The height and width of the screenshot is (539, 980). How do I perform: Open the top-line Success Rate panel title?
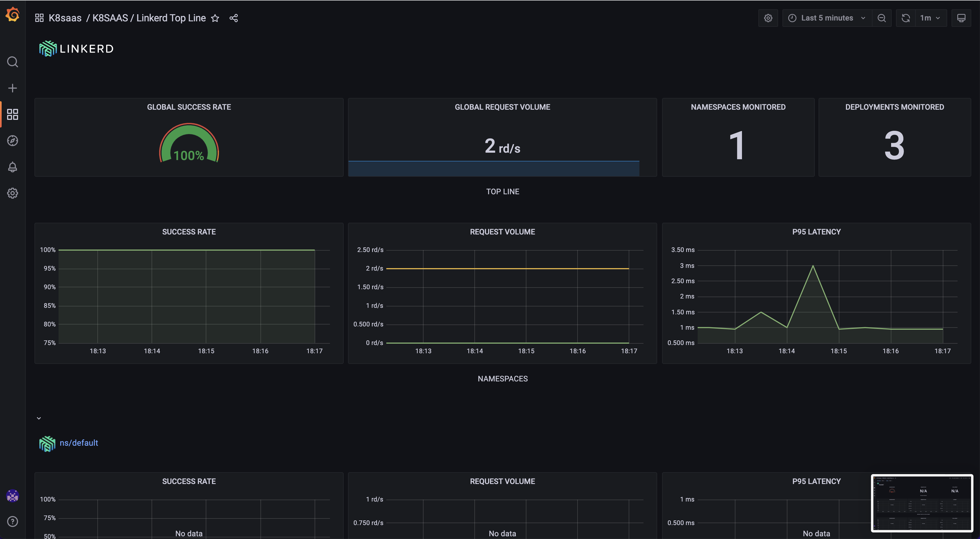189,232
